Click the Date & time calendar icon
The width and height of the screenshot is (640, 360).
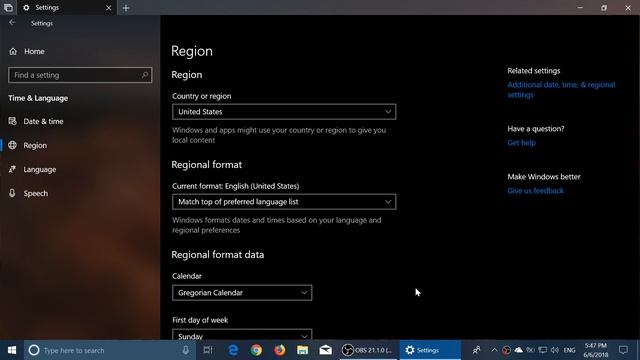tap(13, 121)
